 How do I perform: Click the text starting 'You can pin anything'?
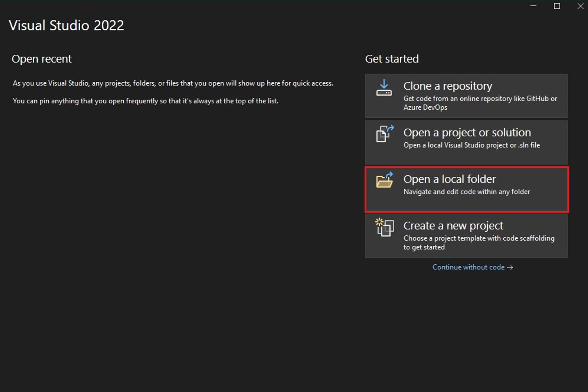point(145,101)
